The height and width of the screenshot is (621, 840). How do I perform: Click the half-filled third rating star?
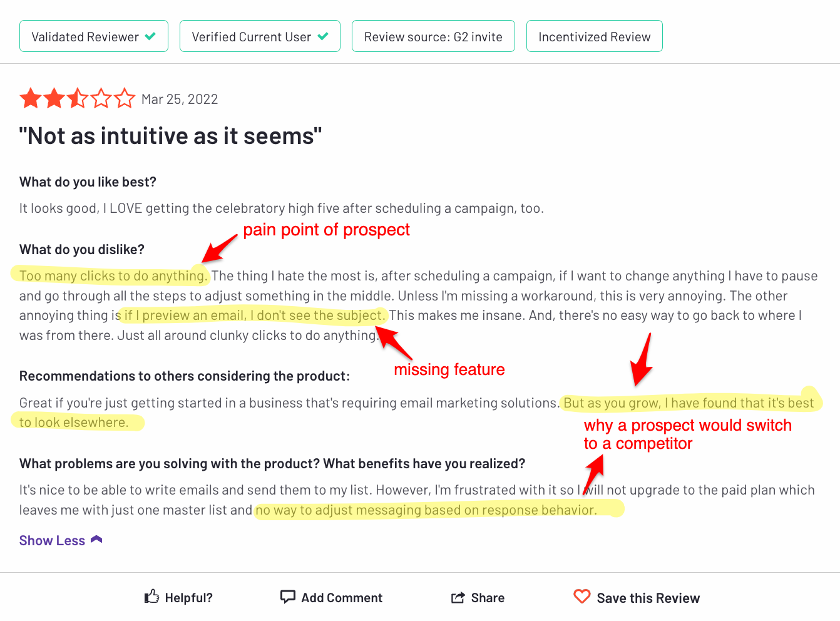pyautogui.click(x=78, y=98)
